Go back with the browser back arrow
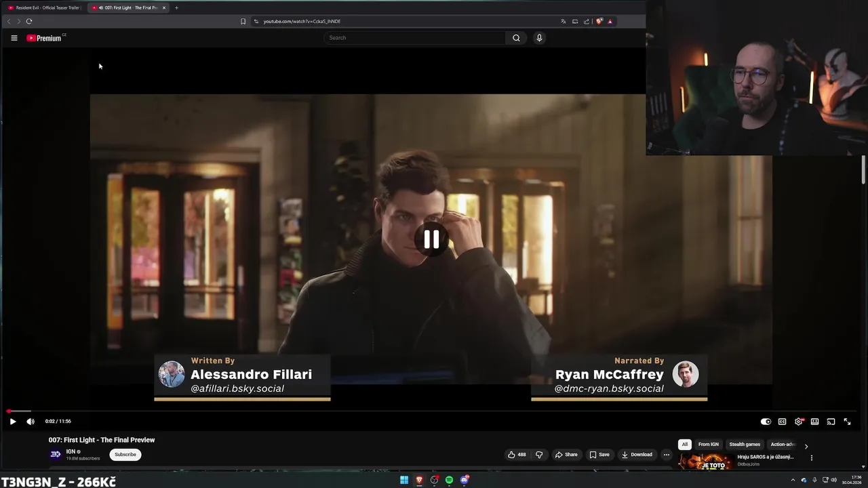 9,21
